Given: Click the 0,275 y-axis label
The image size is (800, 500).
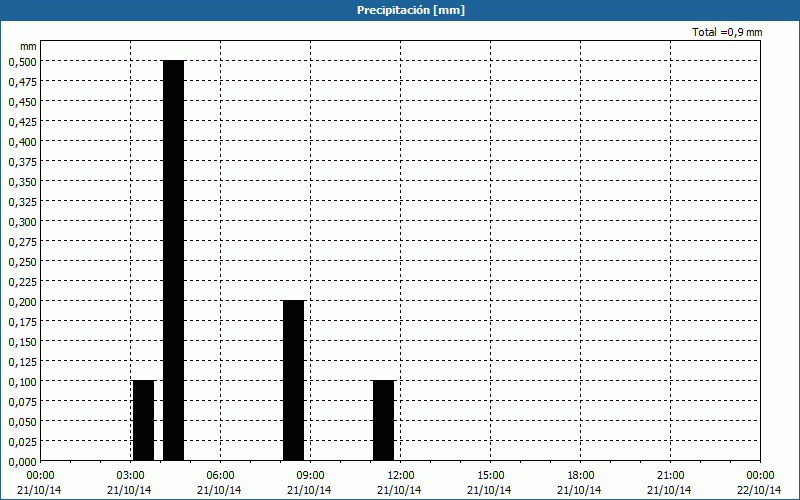Looking at the screenshot, I should click(x=22, y=241).
